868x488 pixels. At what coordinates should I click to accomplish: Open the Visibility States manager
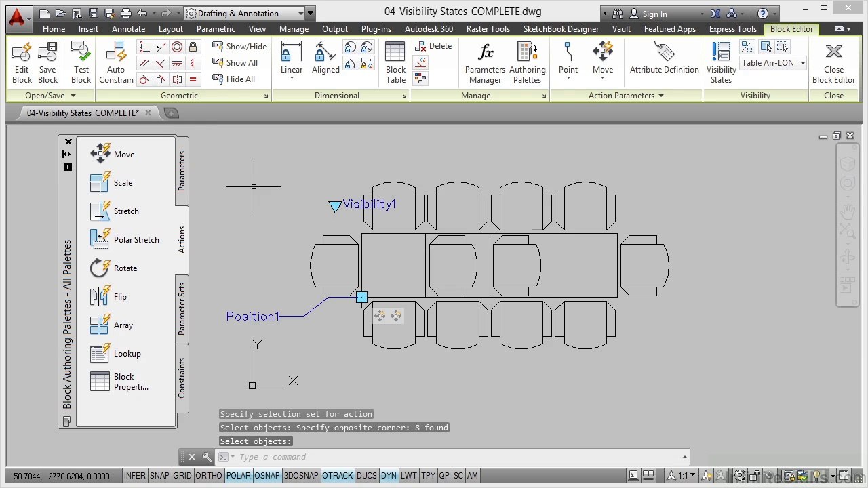[721, 62]
